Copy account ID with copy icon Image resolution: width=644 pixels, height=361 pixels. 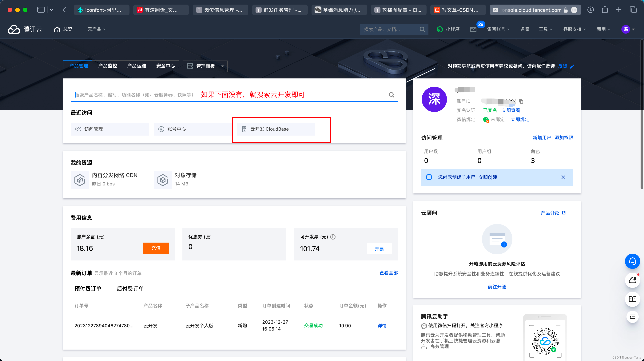tap(521, 101)
